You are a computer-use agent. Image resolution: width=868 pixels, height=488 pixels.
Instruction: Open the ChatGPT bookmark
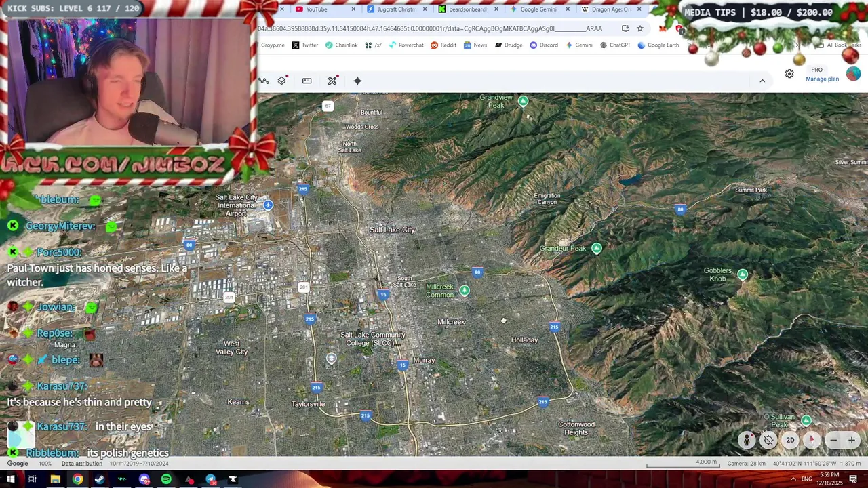[615, 45]
